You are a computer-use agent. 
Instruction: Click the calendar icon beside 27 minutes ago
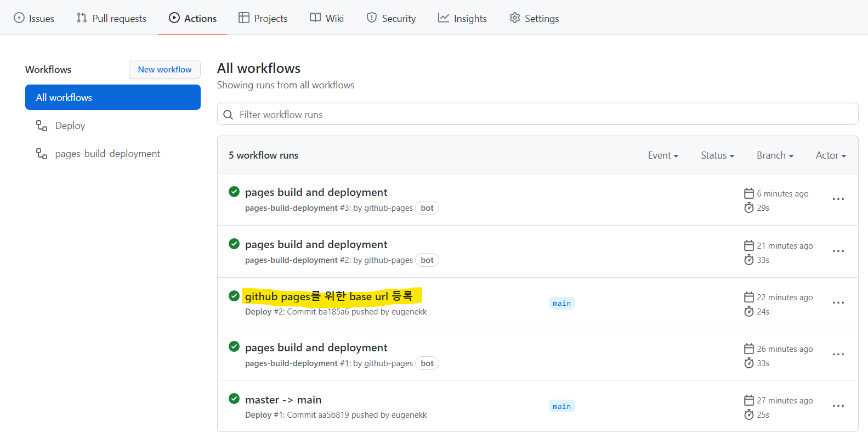[749, 400]
